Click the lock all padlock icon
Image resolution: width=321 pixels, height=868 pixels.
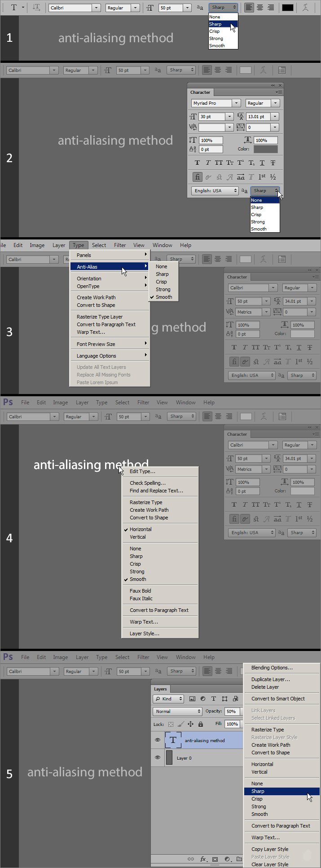[201, 724]
